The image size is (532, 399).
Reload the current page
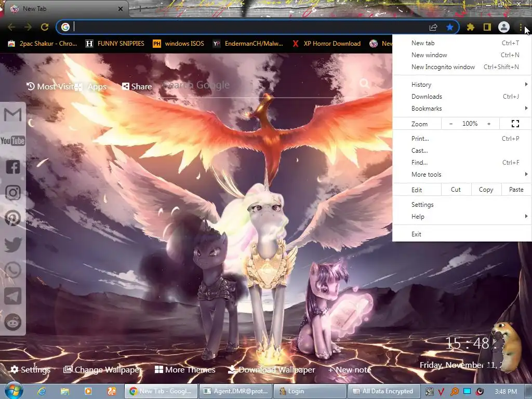(x=45, y=27)
